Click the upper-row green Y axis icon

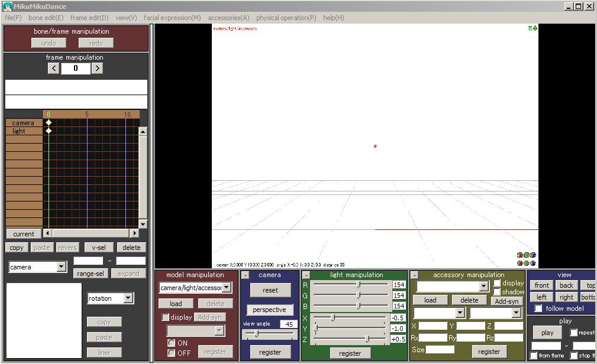point(527,255)
